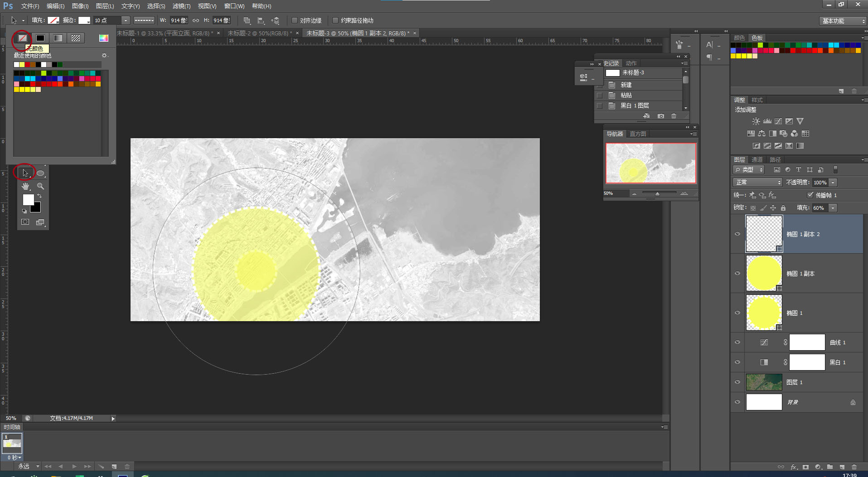Select the Hand tool

(25, 186)
